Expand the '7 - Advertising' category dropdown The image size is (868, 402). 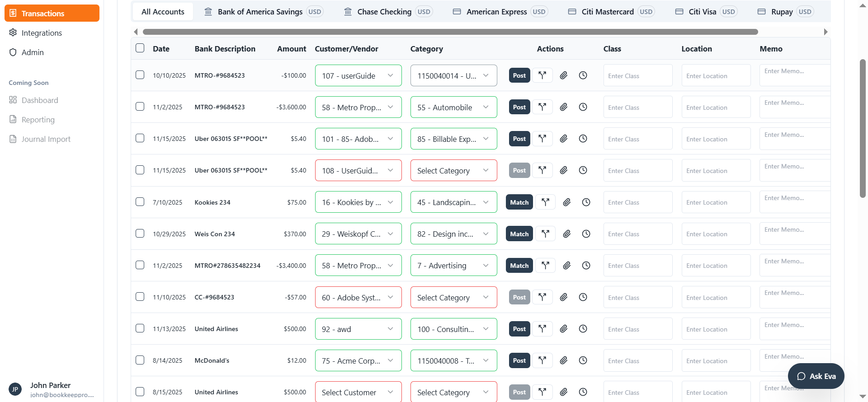click(453, 266)
